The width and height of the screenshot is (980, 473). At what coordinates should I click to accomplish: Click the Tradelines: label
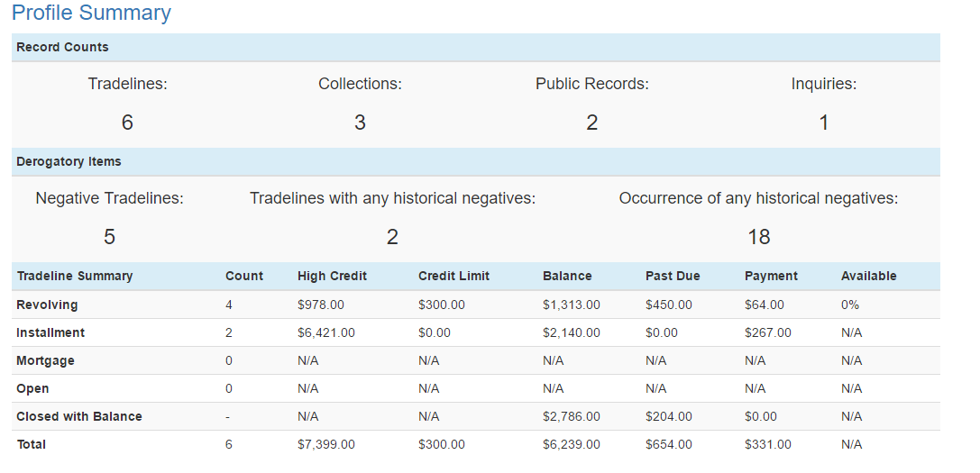click(127, 84)
